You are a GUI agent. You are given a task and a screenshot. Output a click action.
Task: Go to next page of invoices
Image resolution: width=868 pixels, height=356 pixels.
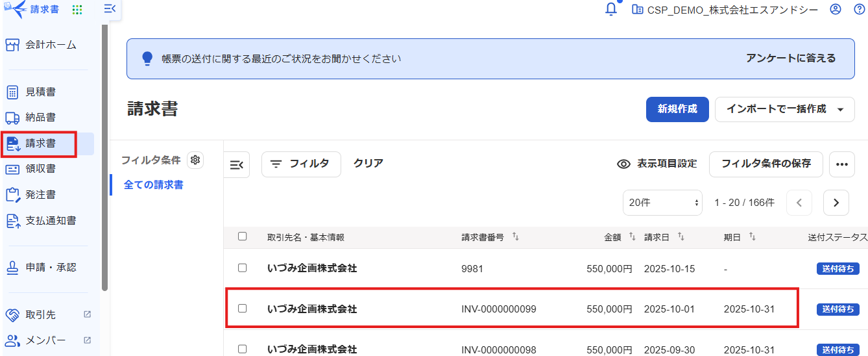pyautogui.click(x=836, y=203)
